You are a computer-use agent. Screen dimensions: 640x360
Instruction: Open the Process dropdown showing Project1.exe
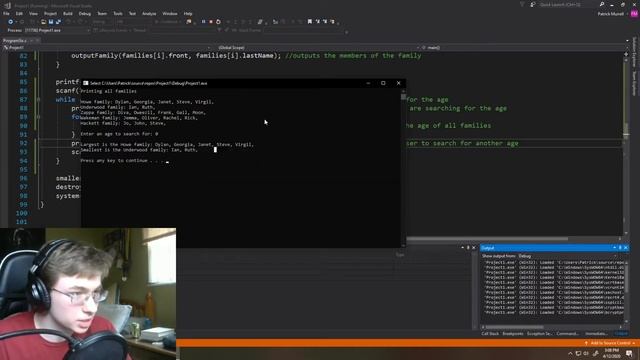click(57, 30)
